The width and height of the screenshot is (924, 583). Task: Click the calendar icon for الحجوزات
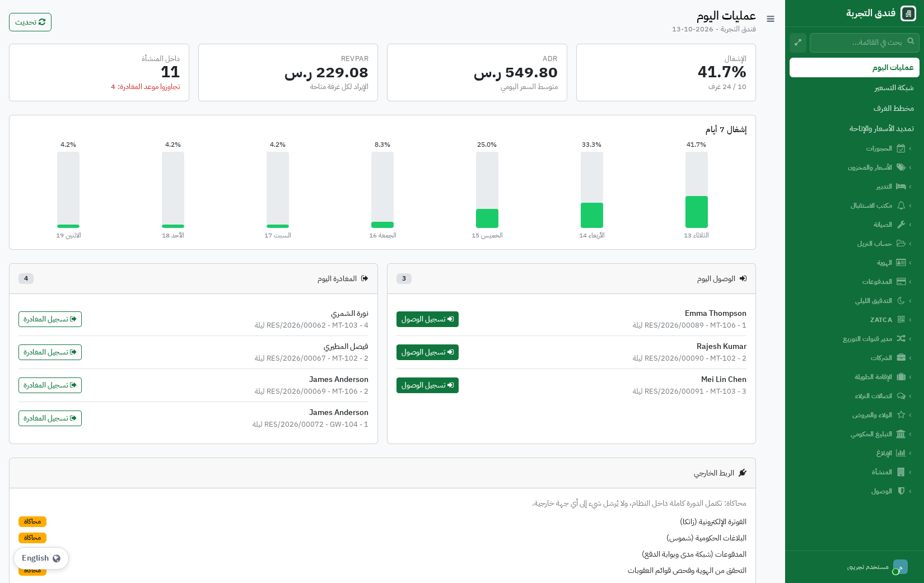pos(901,148)
